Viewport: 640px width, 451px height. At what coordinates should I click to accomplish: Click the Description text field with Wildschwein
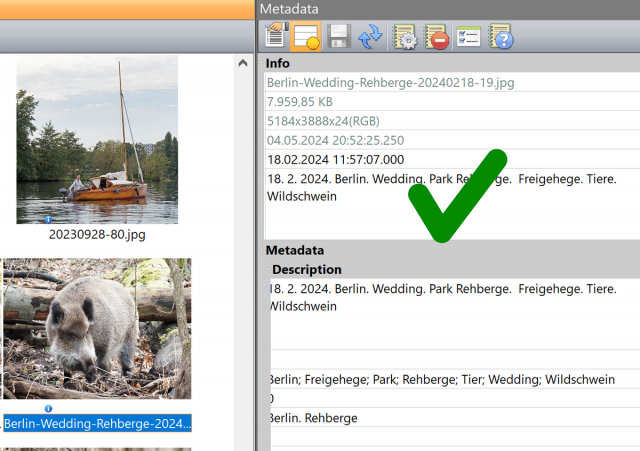coord(454,313)
